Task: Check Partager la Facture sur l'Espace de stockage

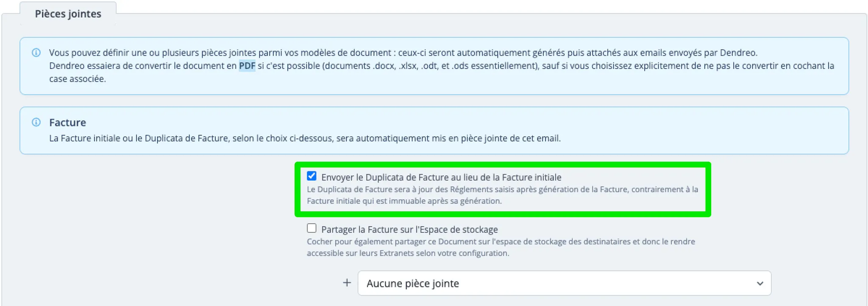Action: (x=312, y=228)
